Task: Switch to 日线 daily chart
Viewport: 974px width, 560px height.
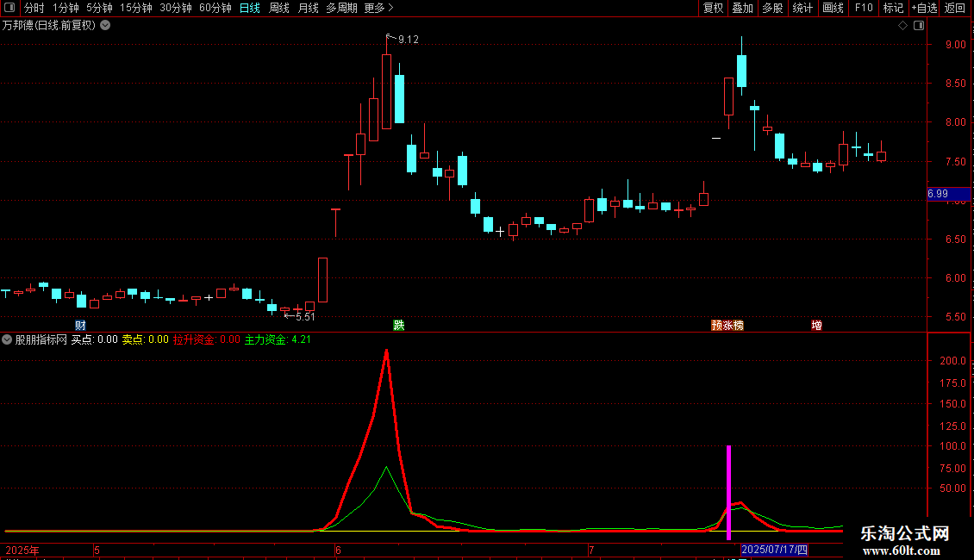Action: pos(250,8)
